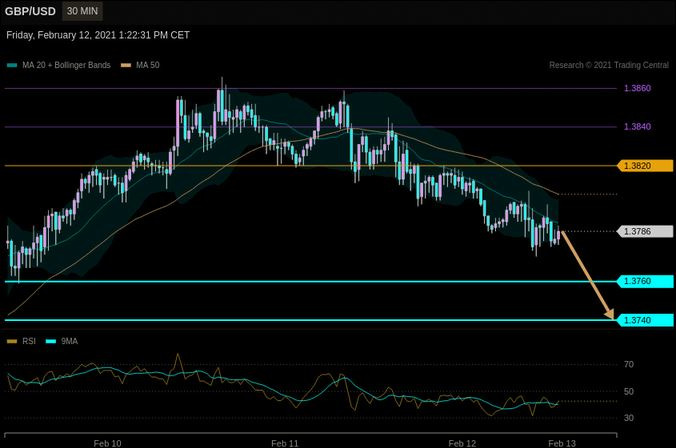Viewport: 676px width, 448px height.
Task: Click the grey 1.3786 current price tag
Action: pyautogui.click(x=645, y=232)
